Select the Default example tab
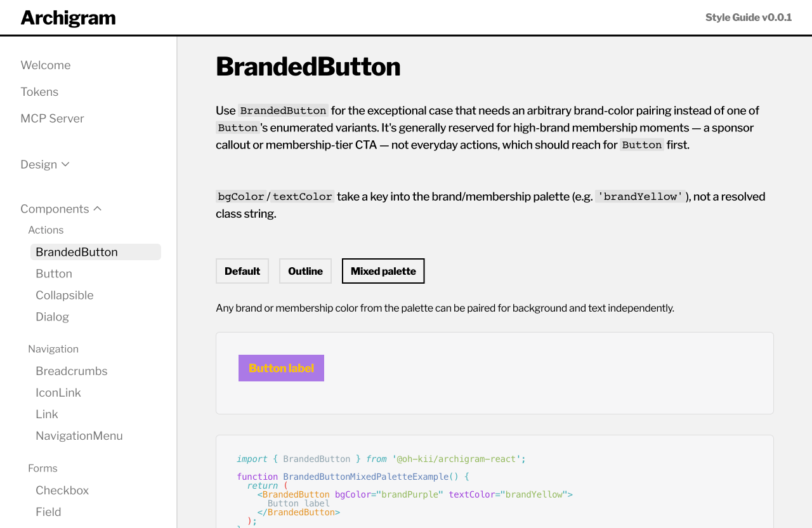 (x=242, y=271)
